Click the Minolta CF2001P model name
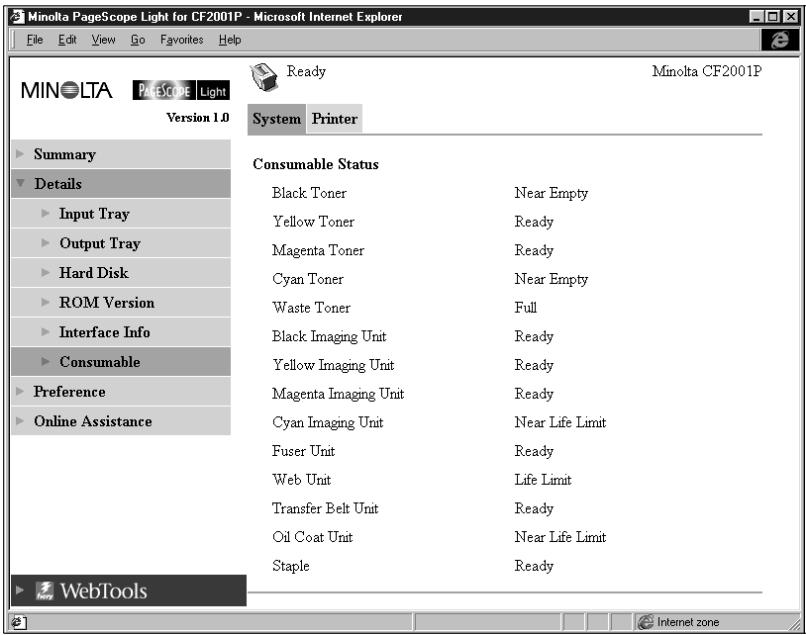Image resolution: width=806 pixels, height=635 pixels. pyautogui.click(x=707, y=71)
